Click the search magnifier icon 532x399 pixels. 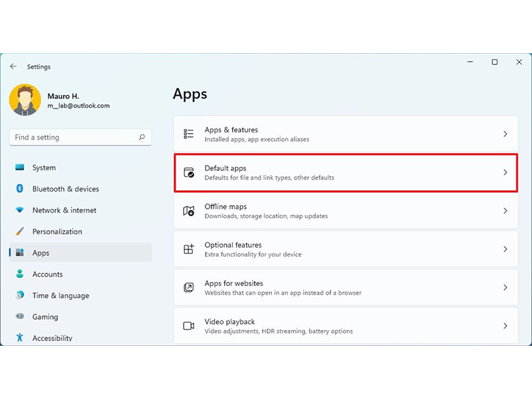click(x=142, y=137)
